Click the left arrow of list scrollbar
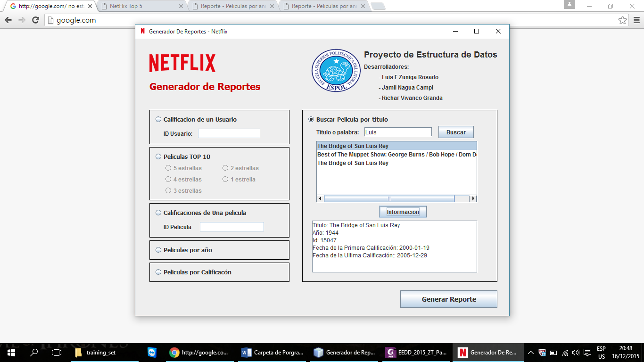644x362 pixels. [321, 198]
